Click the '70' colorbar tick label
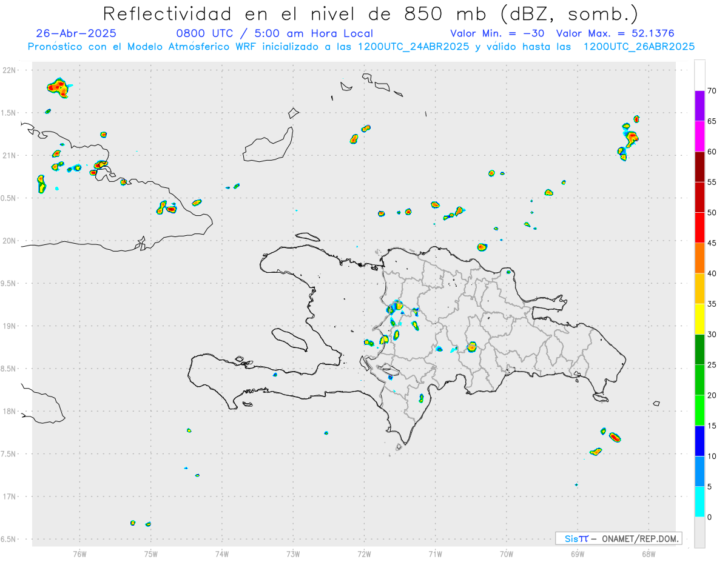This screenshot has width=728, height=562. 712,90
